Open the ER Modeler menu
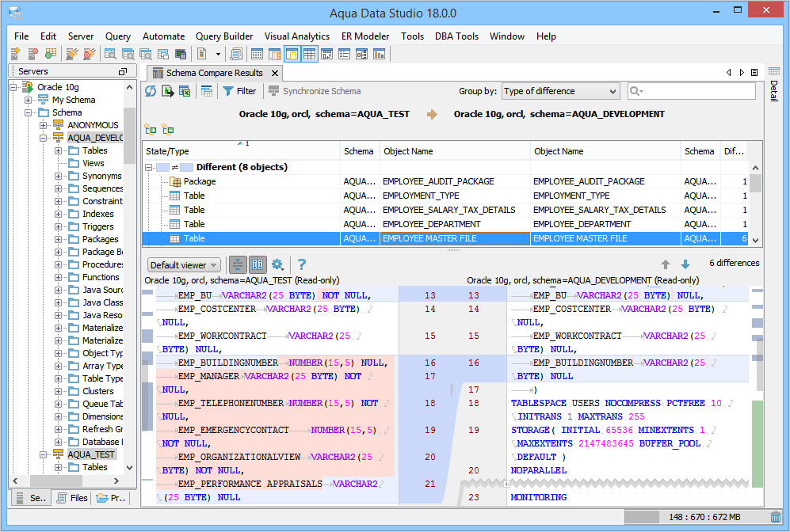Image resolution: width=790 pixels, height=532 pixels. tap(365, 36)
